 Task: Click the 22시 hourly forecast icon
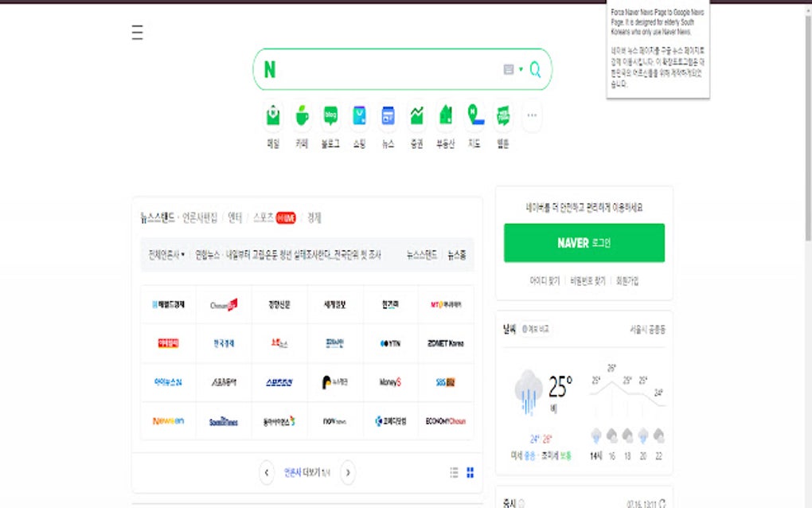tap(658, 436)
